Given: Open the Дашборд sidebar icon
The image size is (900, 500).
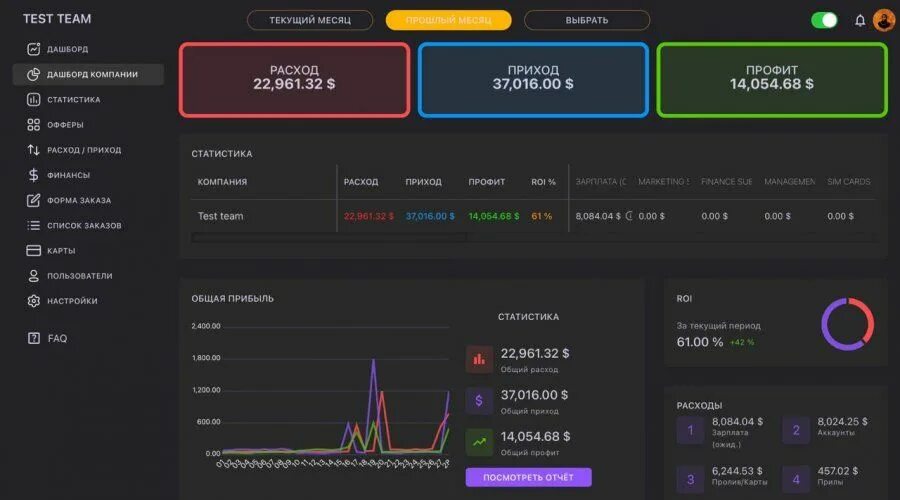Looking at the screenshot, I should [33, 49].
